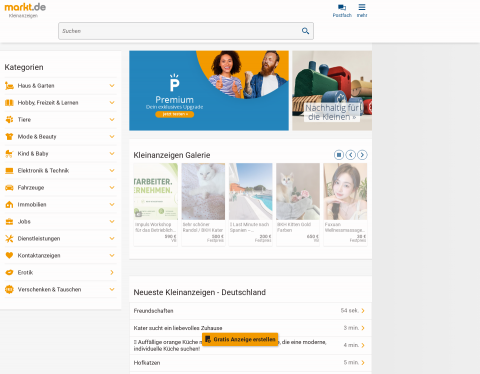
Task: Click the Dienstleistungen tools icon
Action: tap(9, 239)
